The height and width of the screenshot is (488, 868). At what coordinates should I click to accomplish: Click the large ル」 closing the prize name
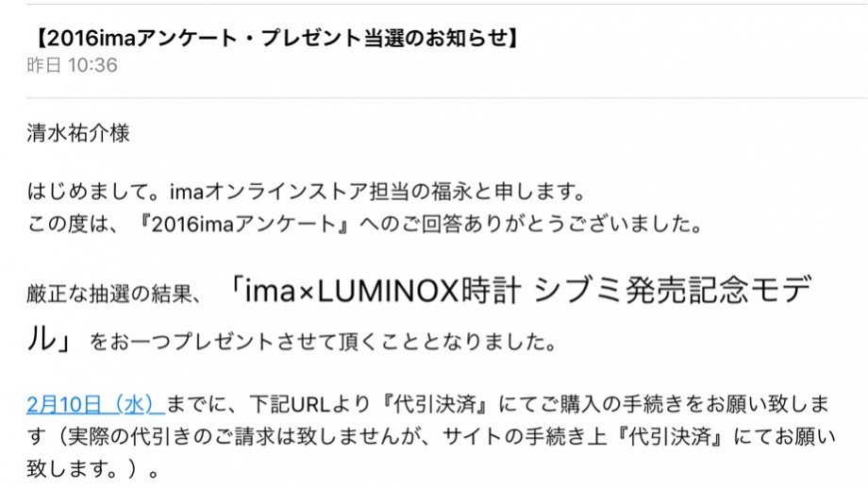[49, 338]
